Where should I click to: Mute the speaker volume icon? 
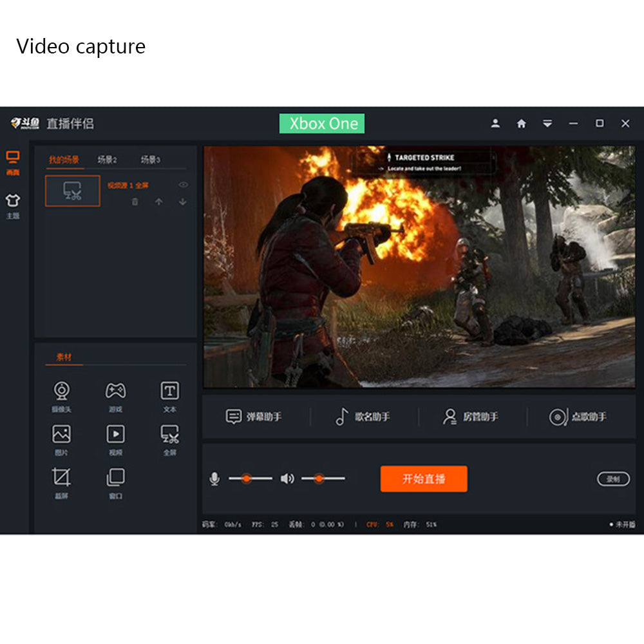point(287,478)
